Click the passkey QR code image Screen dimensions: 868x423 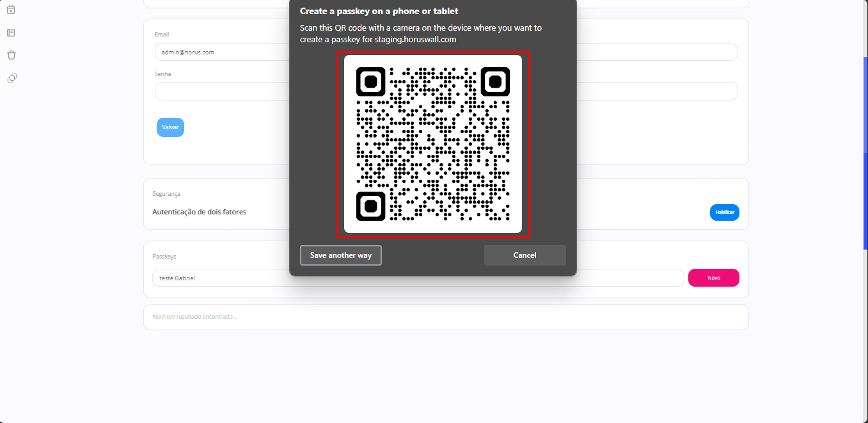coord(433,144)
